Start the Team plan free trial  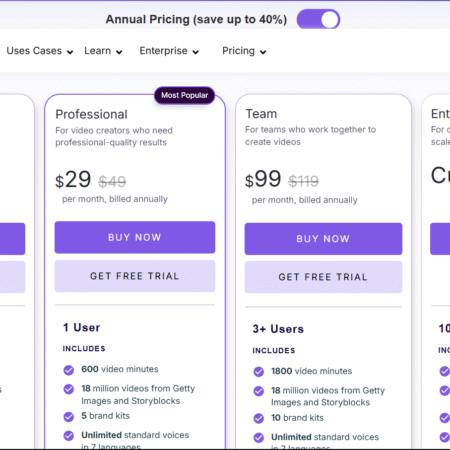[323, 277]
